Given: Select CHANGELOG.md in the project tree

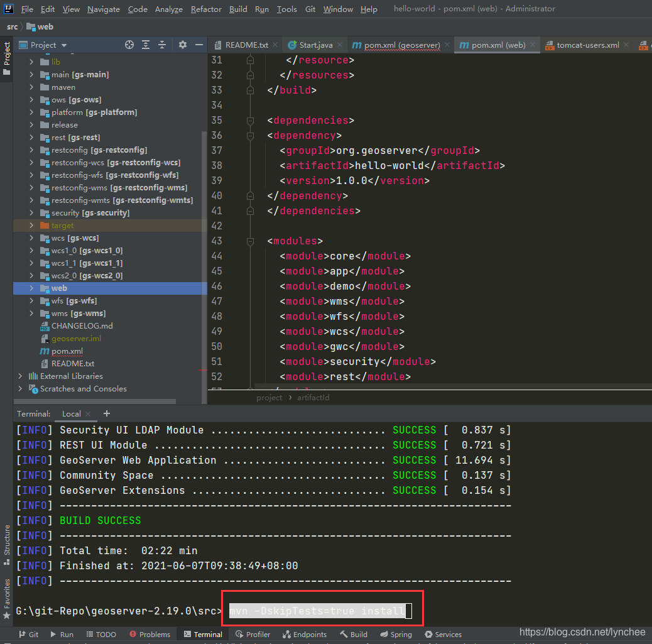Looking at the screenshot, I should (82, 325).
